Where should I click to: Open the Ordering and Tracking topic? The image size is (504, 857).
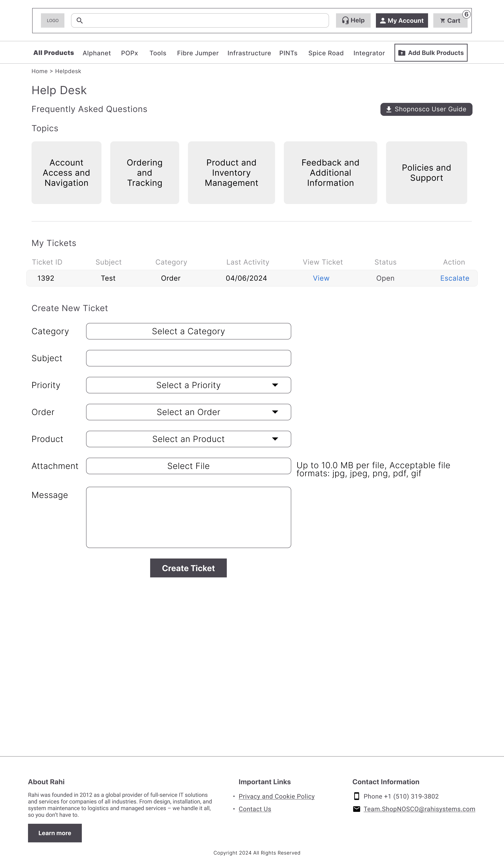[x=145, y=173]
